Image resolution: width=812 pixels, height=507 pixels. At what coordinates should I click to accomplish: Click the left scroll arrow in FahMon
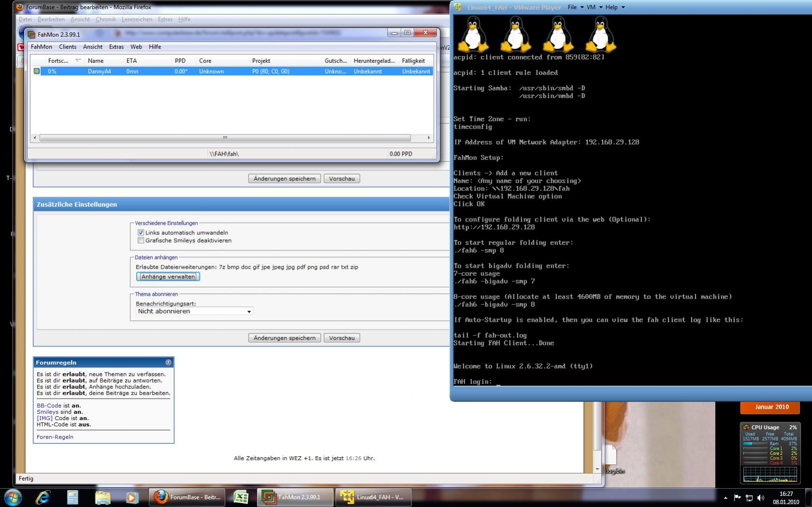coord(34,138)
